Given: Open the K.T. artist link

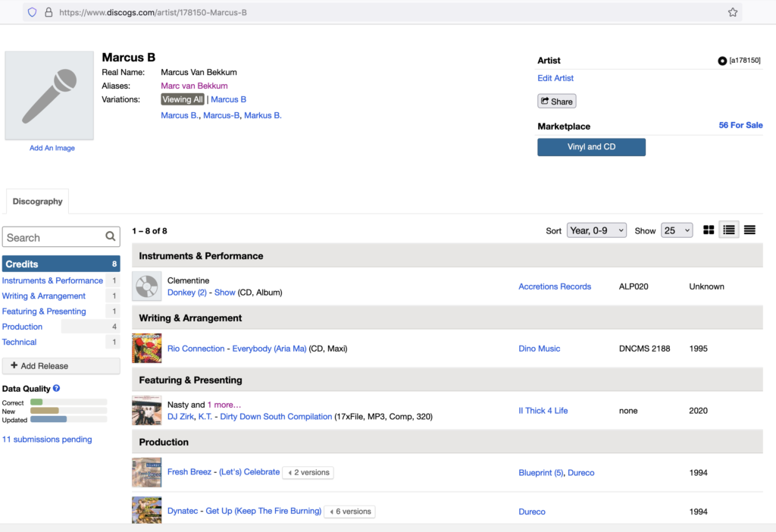Looking at the screenshot, I should (205, 417).
